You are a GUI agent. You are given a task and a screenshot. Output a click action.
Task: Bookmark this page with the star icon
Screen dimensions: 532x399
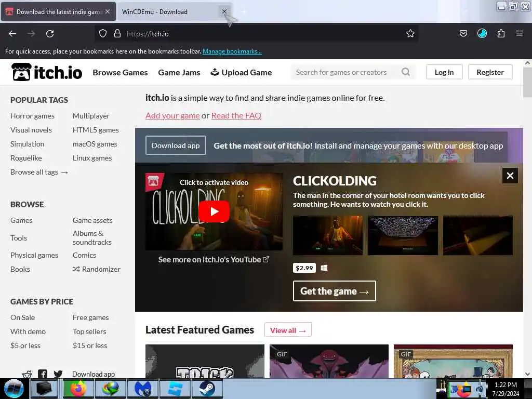tap(410, 34)
